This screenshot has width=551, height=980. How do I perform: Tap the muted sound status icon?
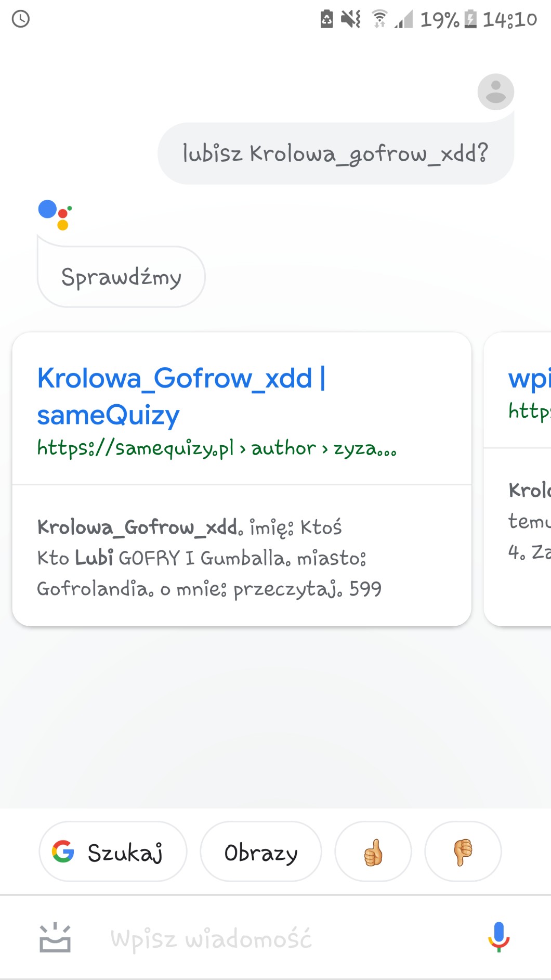coord(350,19)
